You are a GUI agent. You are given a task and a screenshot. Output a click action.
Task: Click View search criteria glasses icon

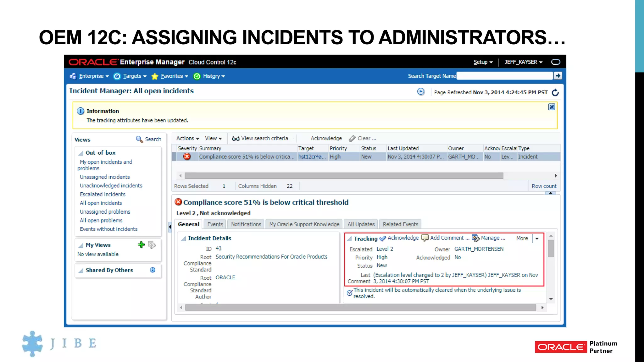[x=236, y=139]
